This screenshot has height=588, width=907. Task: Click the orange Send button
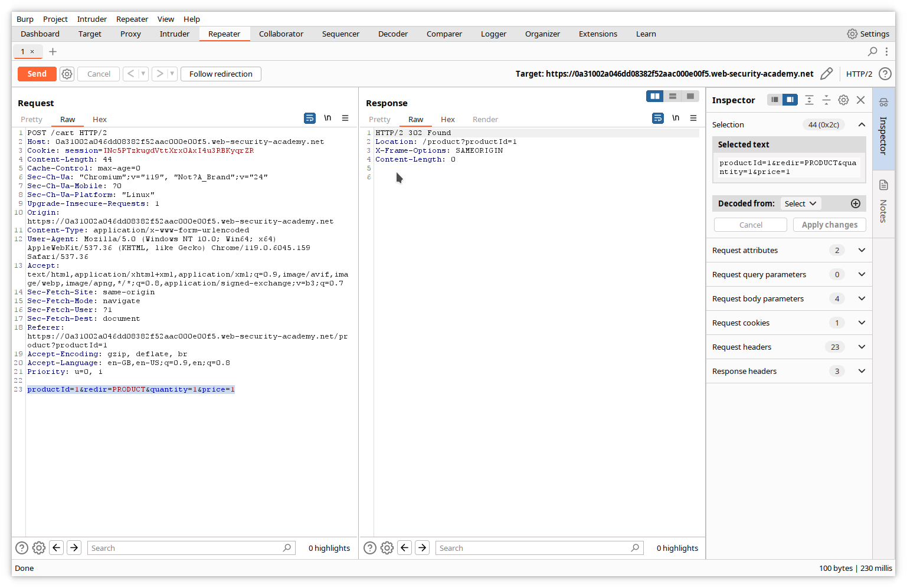click(37, 74)
